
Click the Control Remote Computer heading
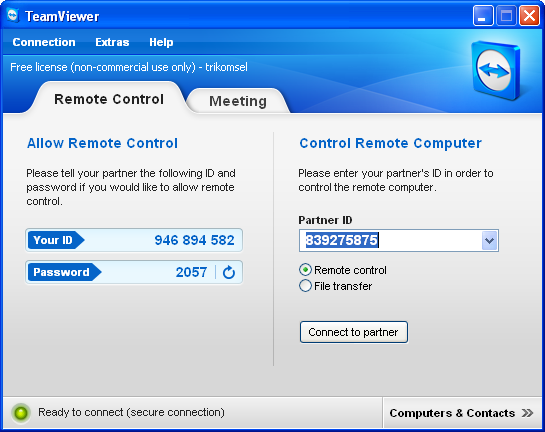tap(391, 143)
